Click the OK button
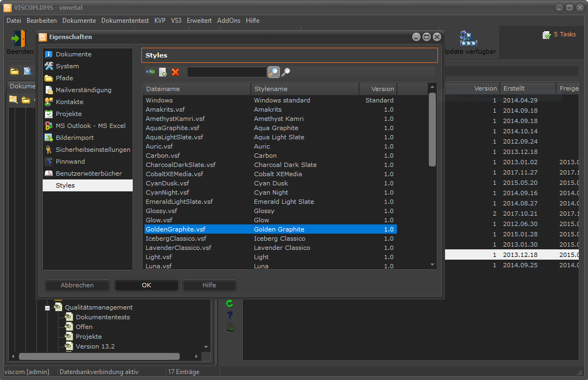The height and width of the screenshot is (380, 588). [147, 285]
